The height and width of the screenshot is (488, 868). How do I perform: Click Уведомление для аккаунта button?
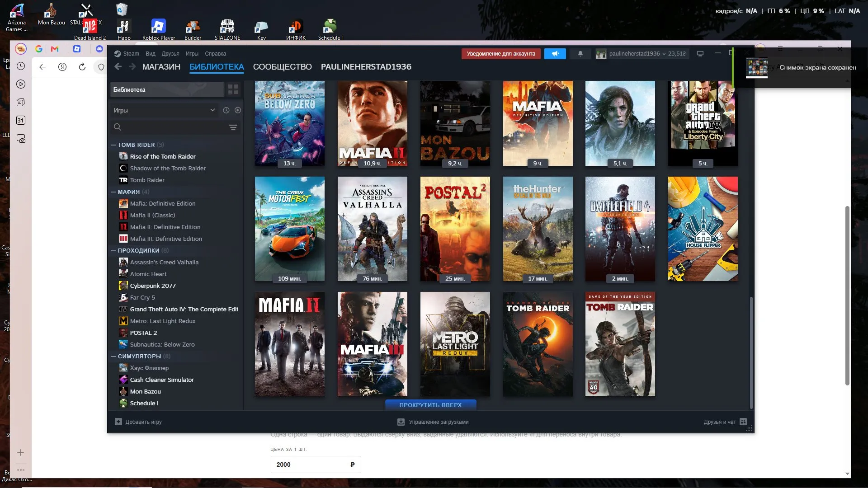tap(501, 54)
